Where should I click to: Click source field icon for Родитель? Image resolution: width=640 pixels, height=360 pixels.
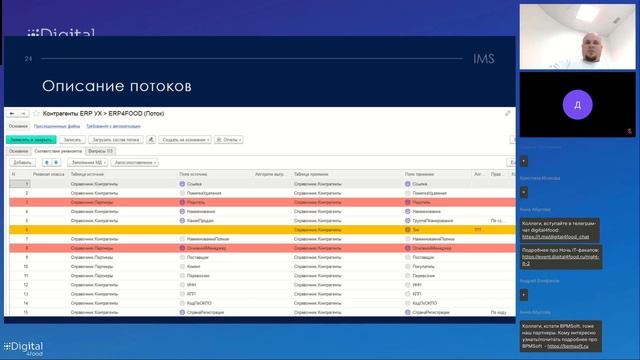[x=182, y=202]
